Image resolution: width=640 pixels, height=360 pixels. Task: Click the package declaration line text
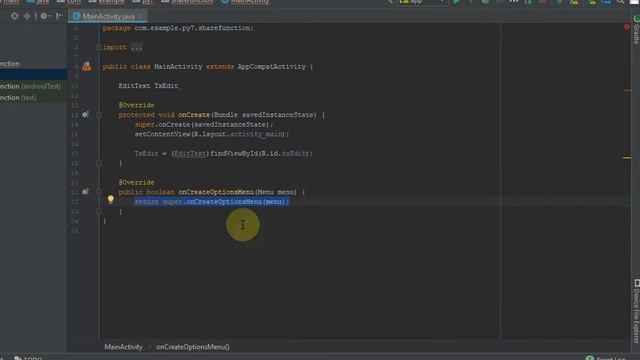click(178, 28)
